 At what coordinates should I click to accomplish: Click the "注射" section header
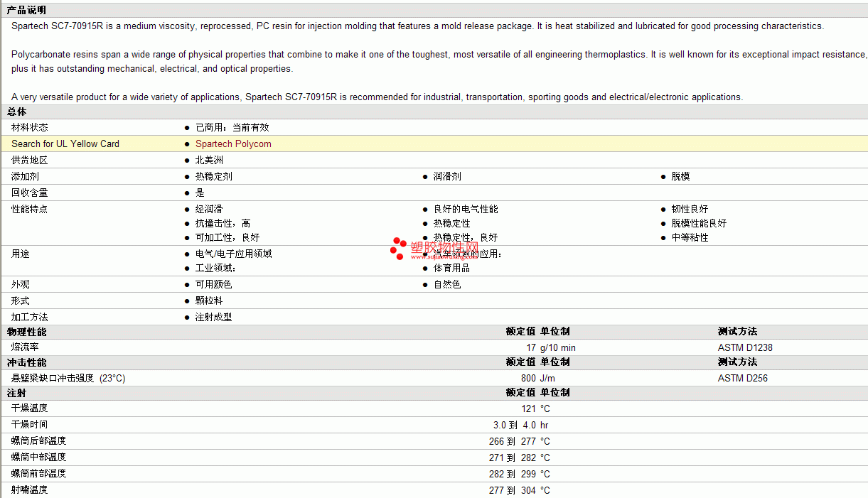pyautogui.click(x=16, y=393)
